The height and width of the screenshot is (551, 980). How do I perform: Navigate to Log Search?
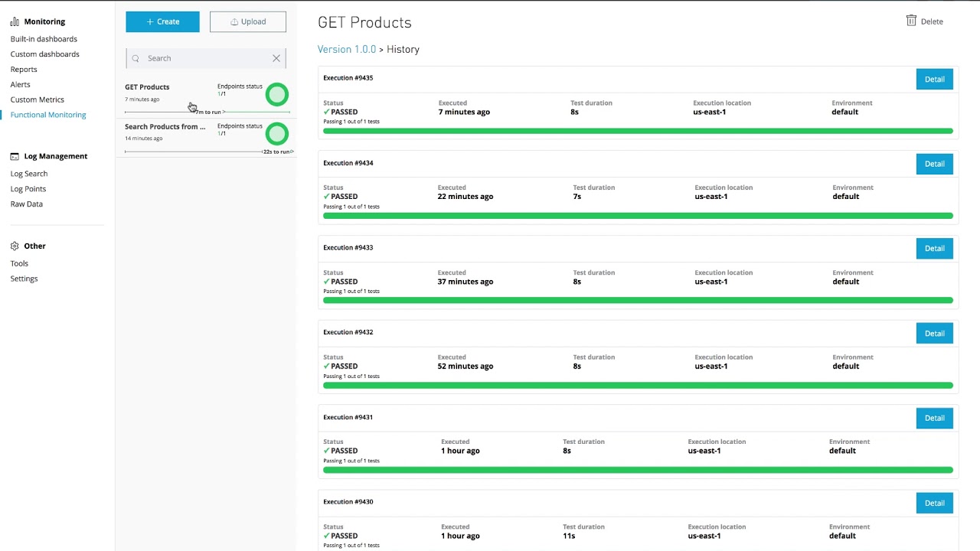coord(29,174)
